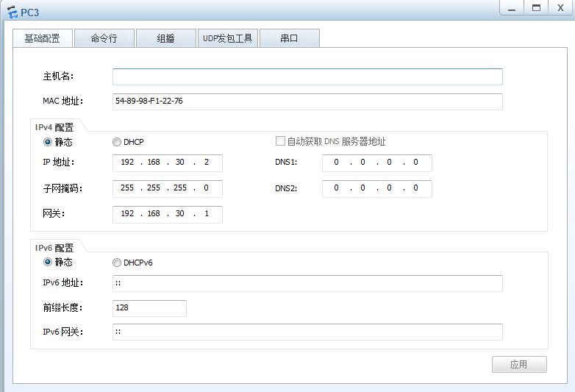
Task: Click the last octet 1 of 网关
Action: pos(207,213)
